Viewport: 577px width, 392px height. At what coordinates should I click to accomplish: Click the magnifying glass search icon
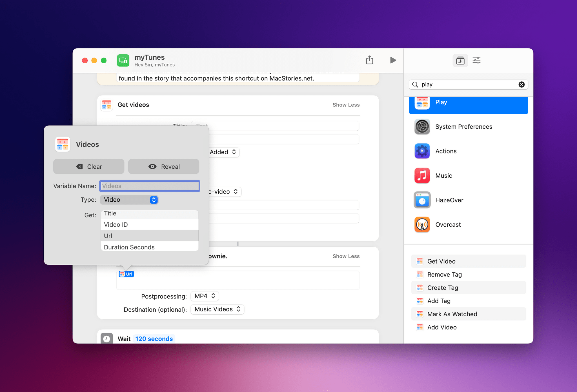tap(415, 84)
